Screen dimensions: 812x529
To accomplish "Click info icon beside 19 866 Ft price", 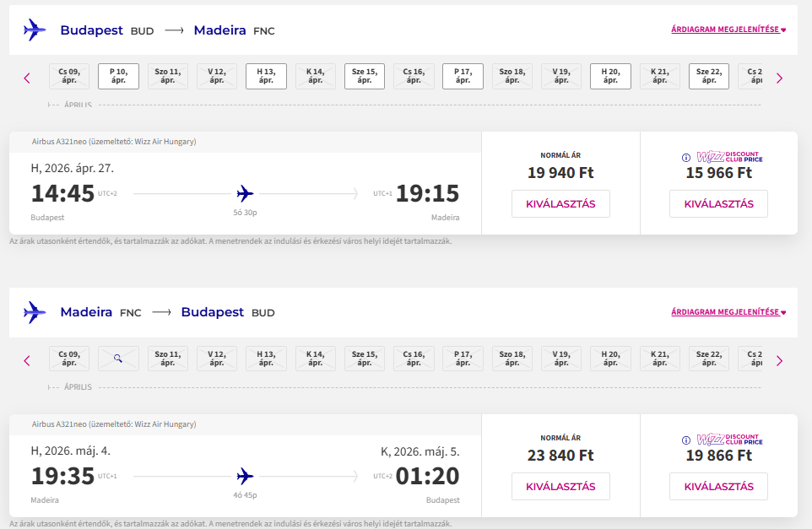I will tap(686, 440).
